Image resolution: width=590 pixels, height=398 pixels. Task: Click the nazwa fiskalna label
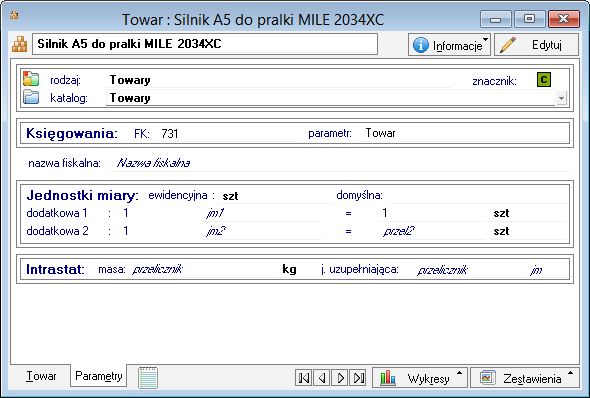64,163
